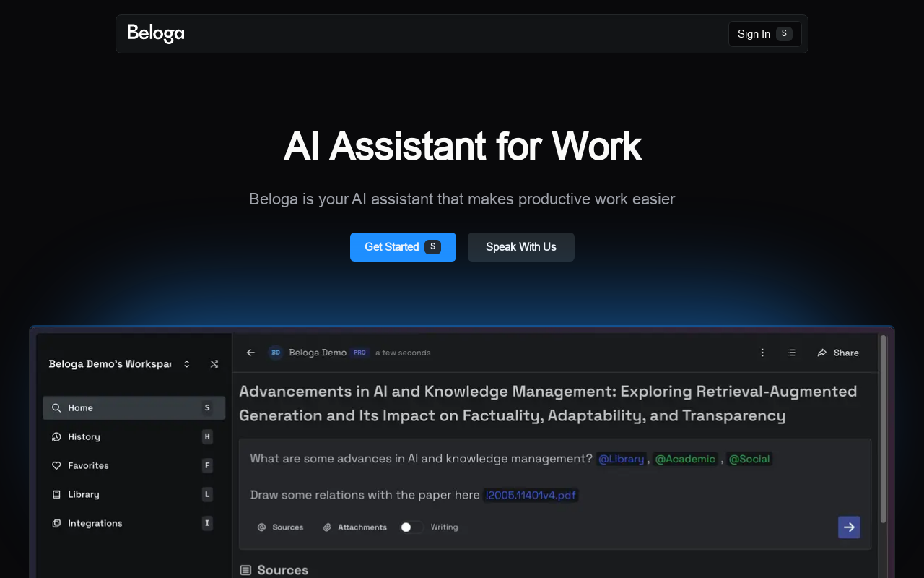Click the @Library mention tag

pos(622,459)
